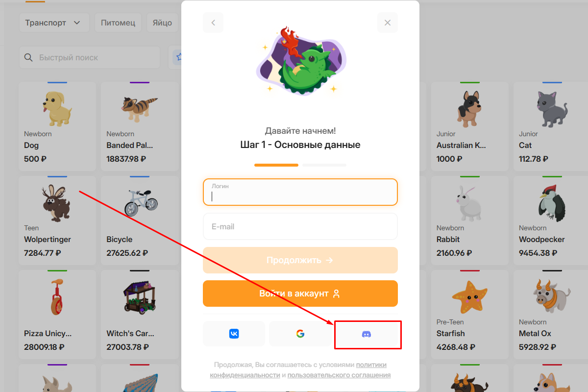Click the search magnifier icon
This screenshot has height=392, width=588.
[x=28, y=57]
